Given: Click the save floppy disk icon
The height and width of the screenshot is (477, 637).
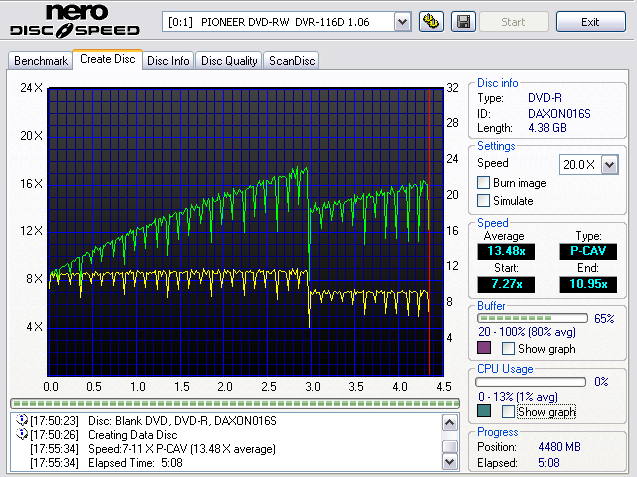Looking at the screenshot, I should tap(463, 21).
